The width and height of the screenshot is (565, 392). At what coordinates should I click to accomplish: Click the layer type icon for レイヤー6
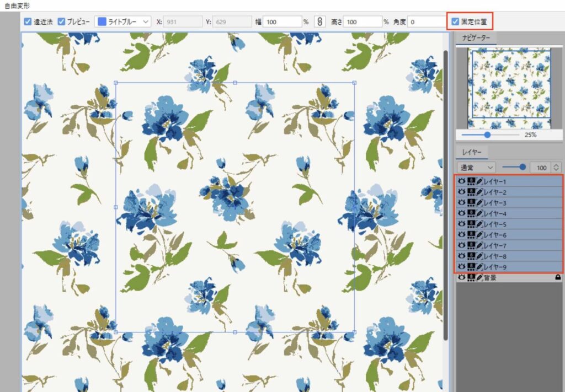tap(471, 235)
